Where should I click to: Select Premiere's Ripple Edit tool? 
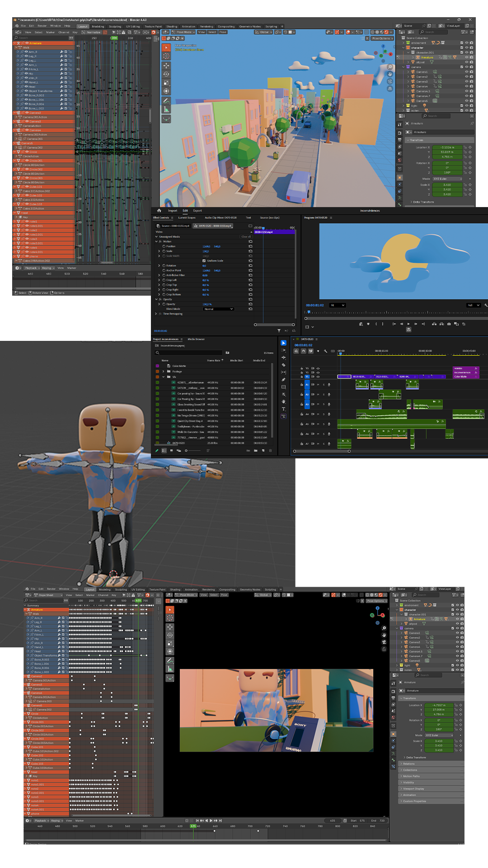(283, 358)
